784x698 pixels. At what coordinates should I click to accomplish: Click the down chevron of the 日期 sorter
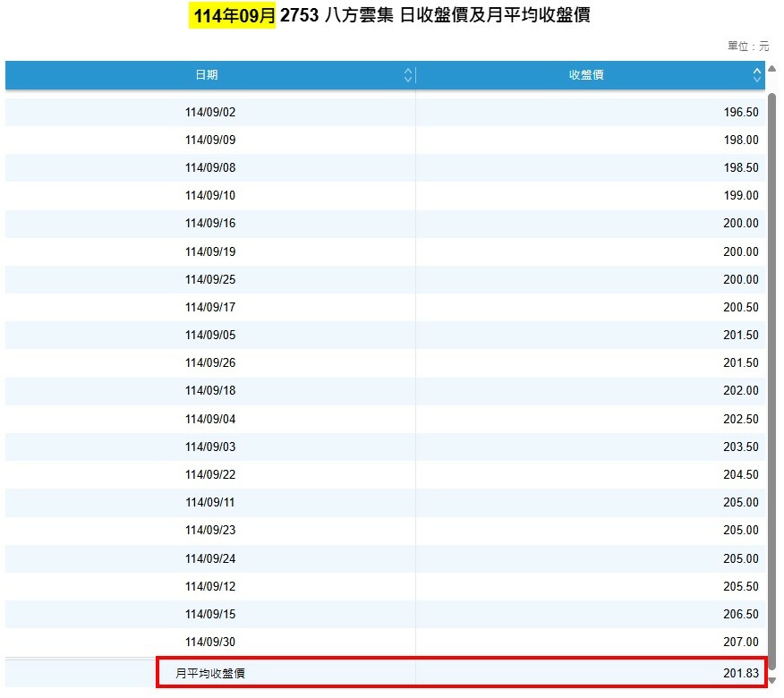pyautogui.click(x=409, y=79)
